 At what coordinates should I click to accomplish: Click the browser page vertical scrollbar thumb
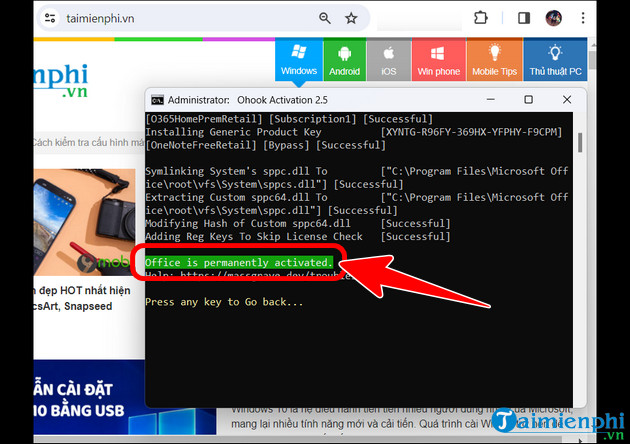[x=592, y=60]
